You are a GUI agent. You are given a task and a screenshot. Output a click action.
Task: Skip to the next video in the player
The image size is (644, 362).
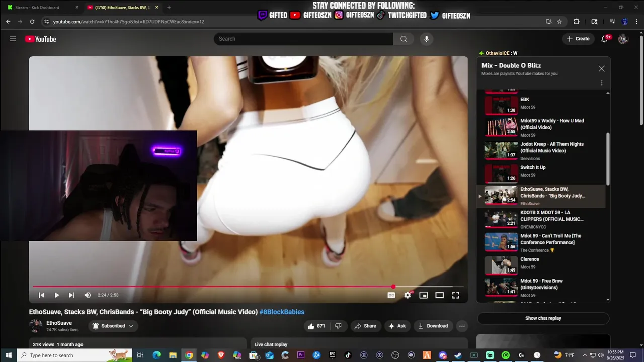pyautogui.click(x=71, y=295)
